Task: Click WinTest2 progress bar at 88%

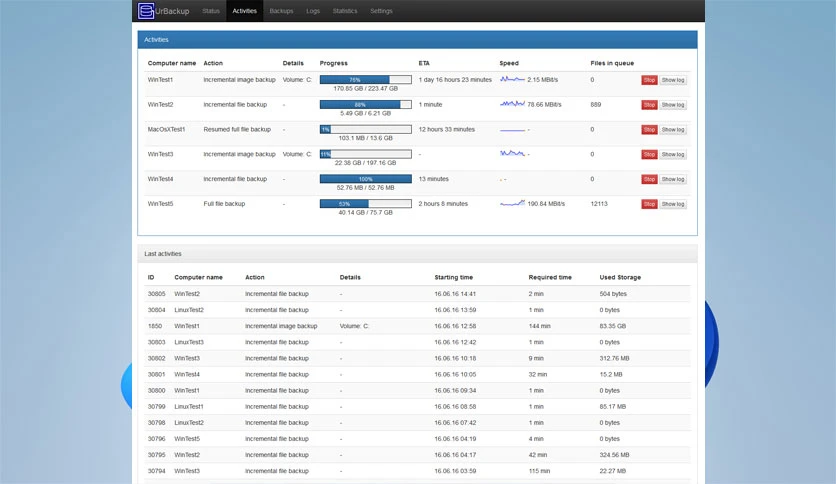Action: pos(366,104)
